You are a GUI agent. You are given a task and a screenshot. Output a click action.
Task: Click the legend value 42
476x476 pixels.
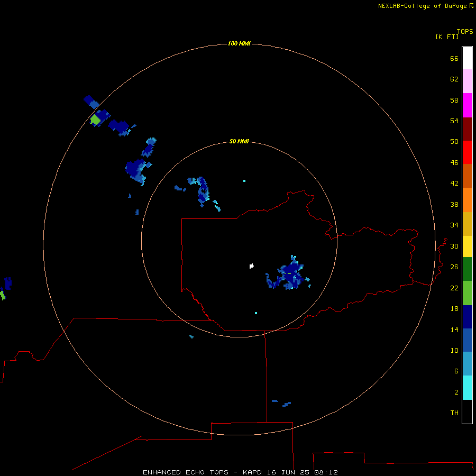(x=454, y=184)
